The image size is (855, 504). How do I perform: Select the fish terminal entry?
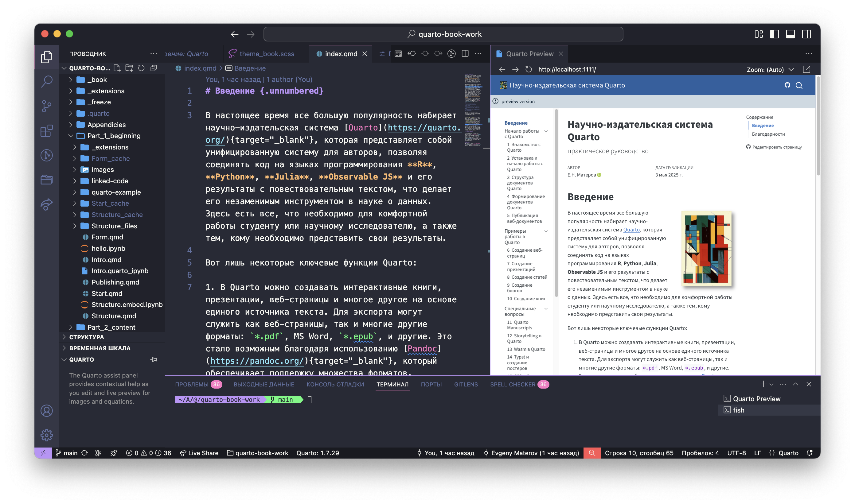click(770, 410)
